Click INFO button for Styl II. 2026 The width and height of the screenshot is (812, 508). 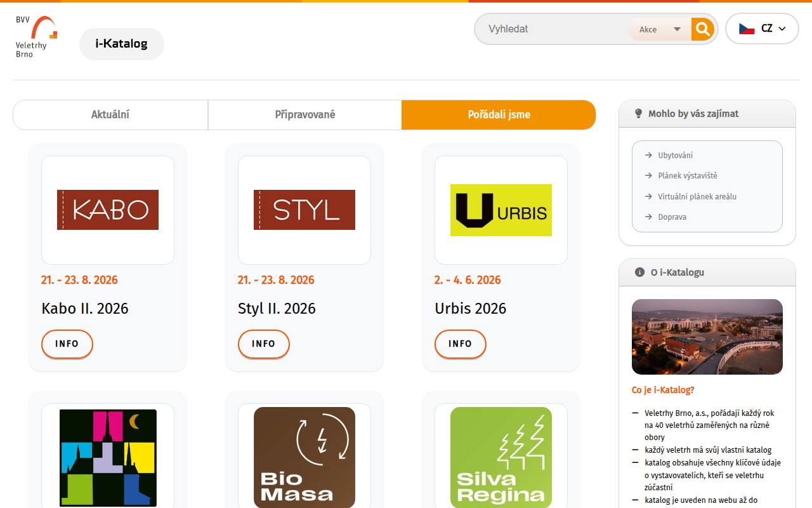264,344
